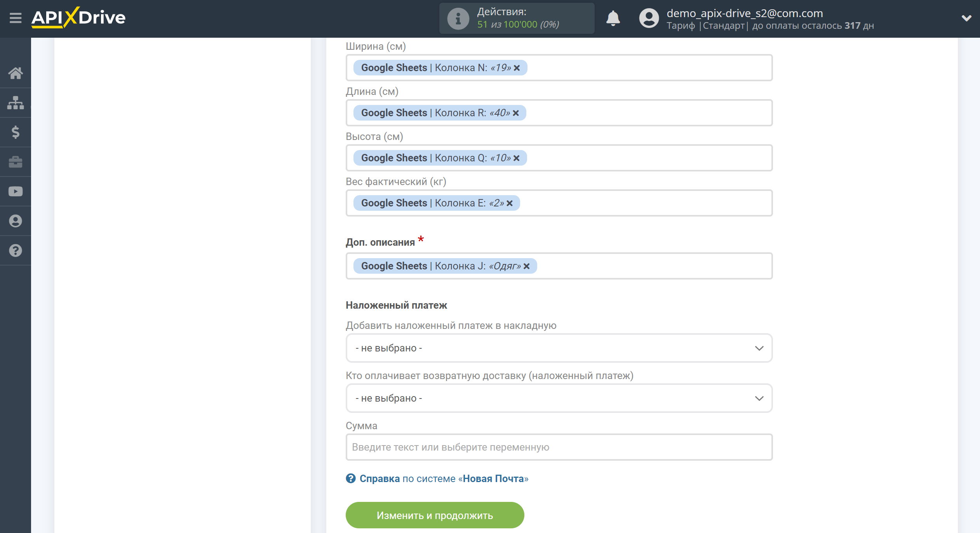980x533 pixels.
Task: Select the Google Sheets Колонка E tag
Action: 437,203
